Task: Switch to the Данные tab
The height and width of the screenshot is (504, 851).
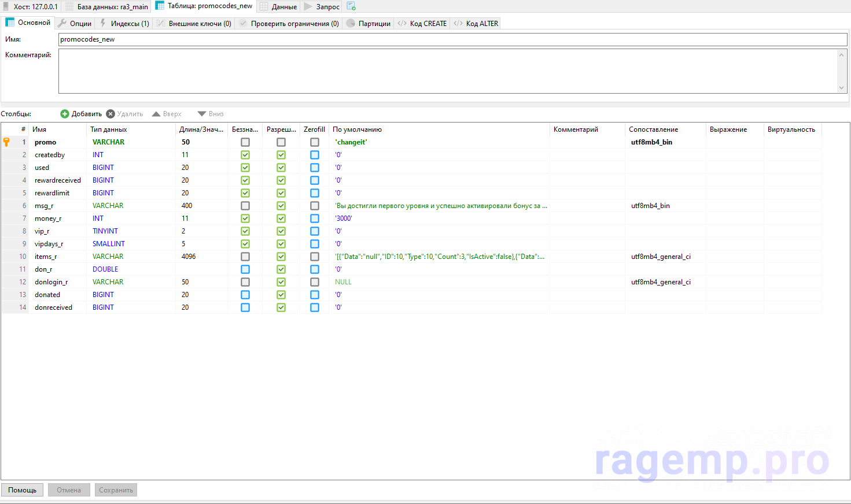Action: click(x=278, y=6)
